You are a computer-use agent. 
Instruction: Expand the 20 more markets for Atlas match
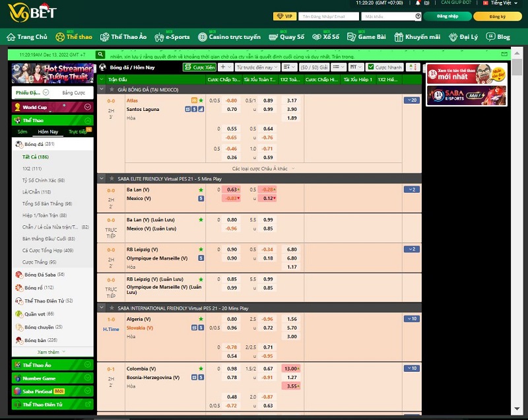click(x=411, y=100)
